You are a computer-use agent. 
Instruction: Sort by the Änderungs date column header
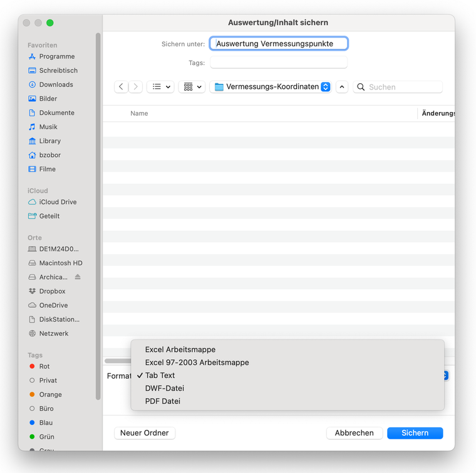pyautogui.click(x=437, y=113)
